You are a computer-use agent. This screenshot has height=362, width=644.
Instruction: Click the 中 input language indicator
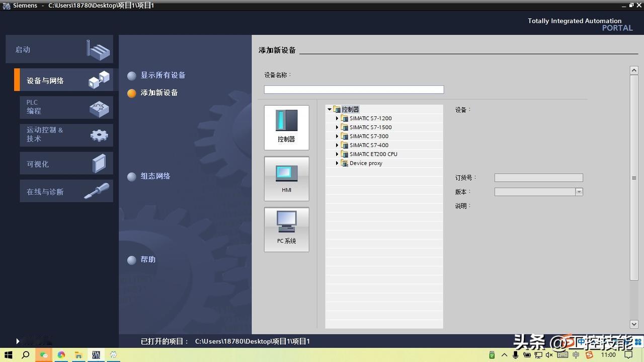[x=576, y=355]
